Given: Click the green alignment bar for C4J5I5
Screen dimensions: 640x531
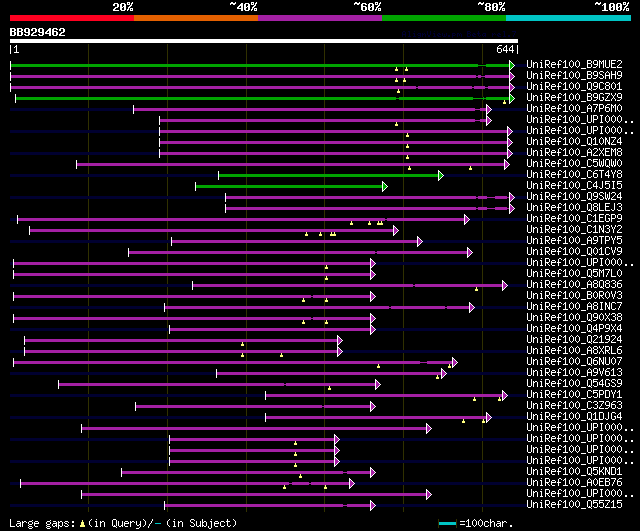Looking at the screenshot, I should tap(289, 187).
